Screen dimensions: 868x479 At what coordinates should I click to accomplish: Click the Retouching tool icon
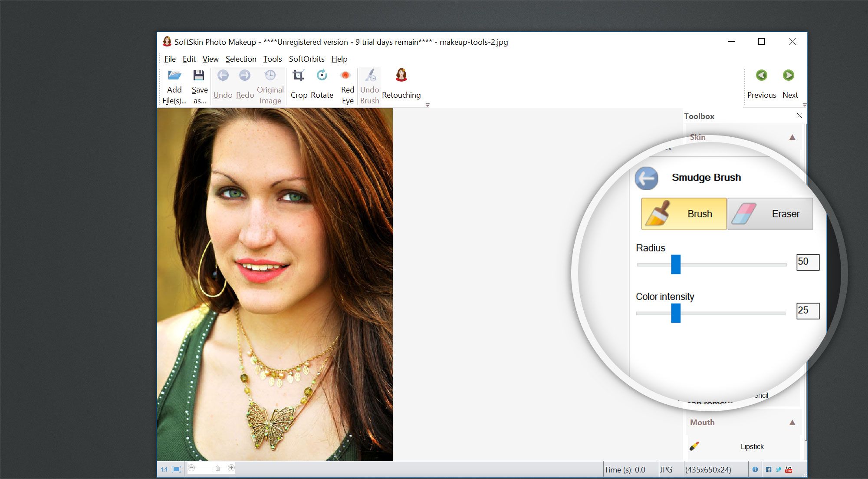[x=401, y=77]
